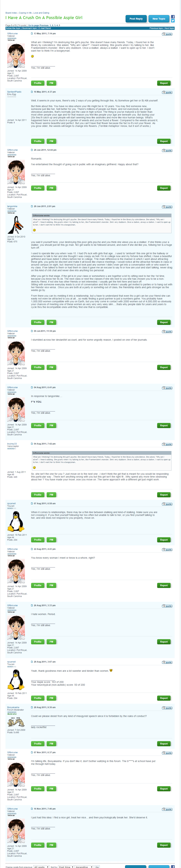Click post icon beside 04 Aug 2011, 7:42 pm
This screenshot has width=181, height=868.
32,444
